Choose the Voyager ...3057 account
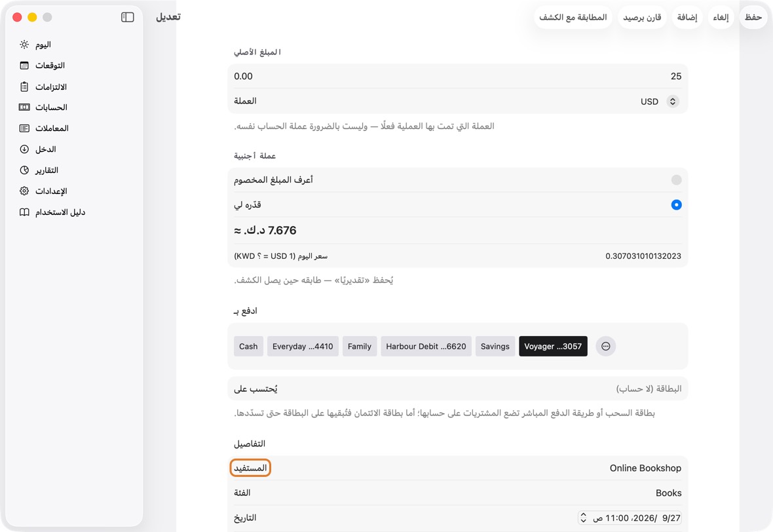This screenshot has width=773, height=532. 553,346
